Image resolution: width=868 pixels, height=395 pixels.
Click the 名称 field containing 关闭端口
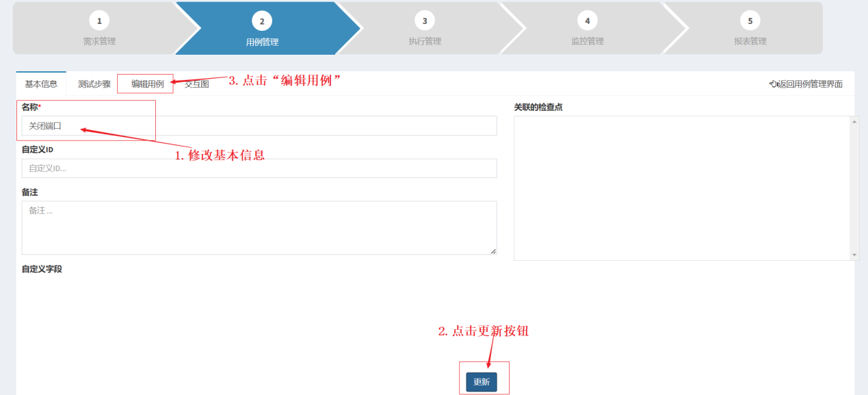[x=259, y=126]
